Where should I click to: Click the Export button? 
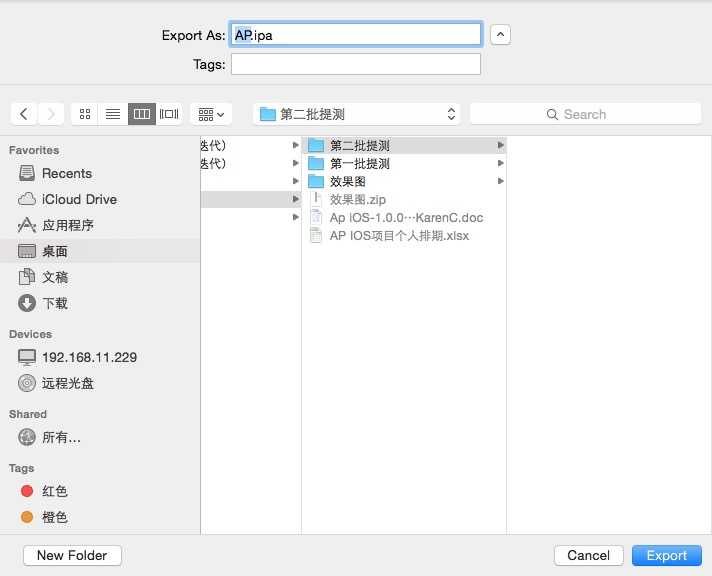point(667,555)
